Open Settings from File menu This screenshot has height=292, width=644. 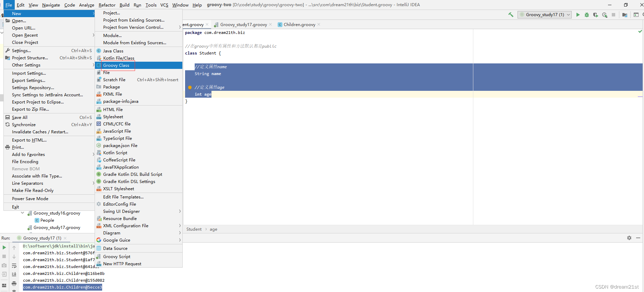[49, 50]
